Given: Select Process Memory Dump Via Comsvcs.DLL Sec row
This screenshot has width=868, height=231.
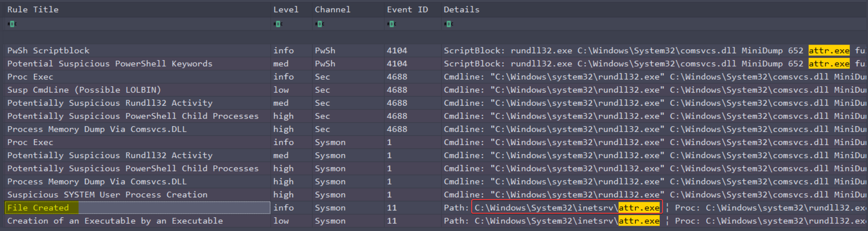Looking at the screenshot, I should coord(434,129).
